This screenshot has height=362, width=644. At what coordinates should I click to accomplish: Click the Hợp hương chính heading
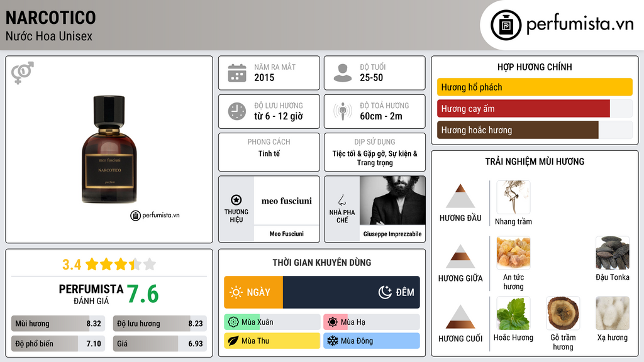[535, 67]
